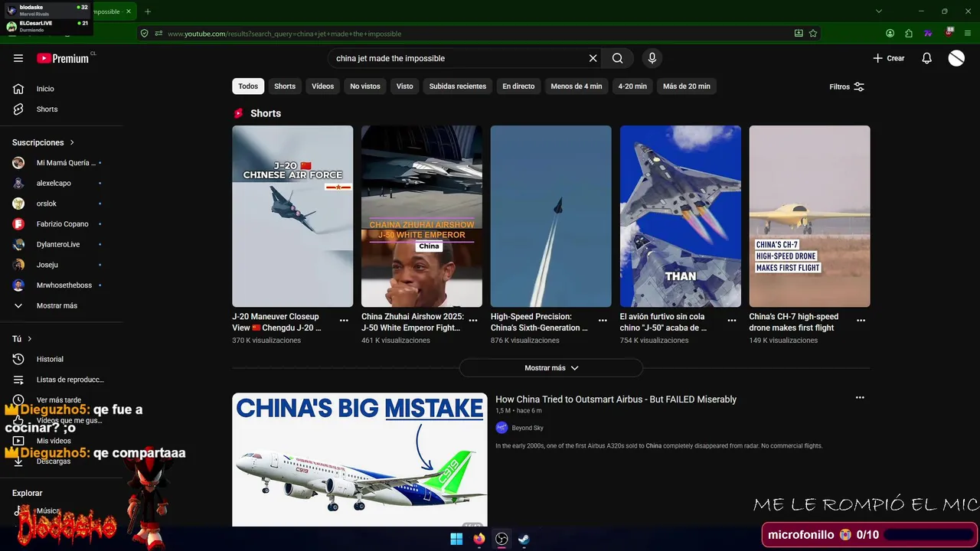Open browser hamburger menu
The width and height of the screenshot is (980, 551).
pos(969,34)
